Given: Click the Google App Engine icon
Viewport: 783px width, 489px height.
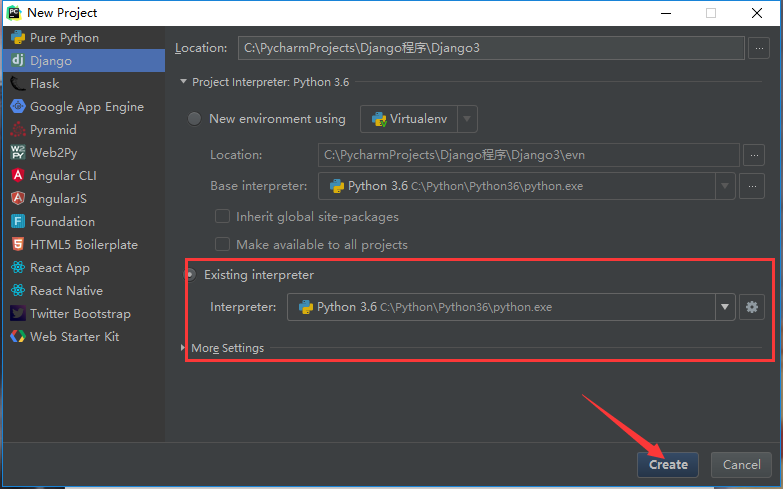Looking at the screenshot, I should coord(18,106).
